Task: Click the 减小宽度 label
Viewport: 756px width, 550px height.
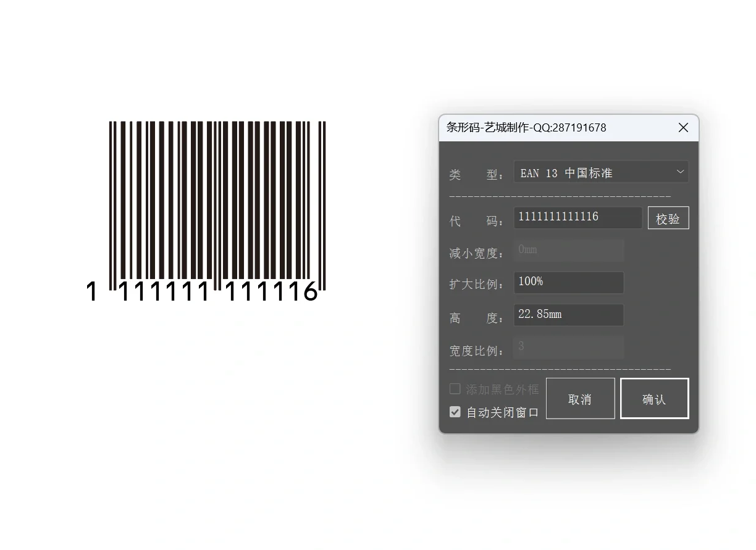Action: pyautogui.click(x=477, y=253)
